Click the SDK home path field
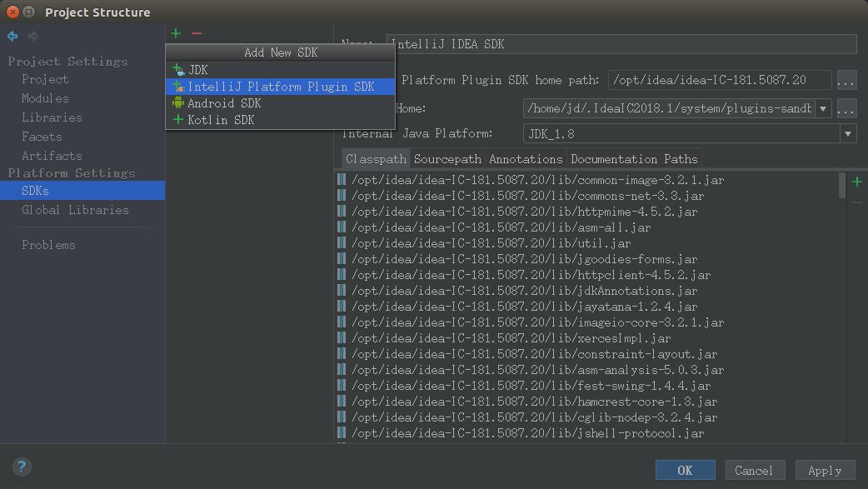Image resolution: width=868 pixels, height=489 pixels. click(x=719, y=80)
